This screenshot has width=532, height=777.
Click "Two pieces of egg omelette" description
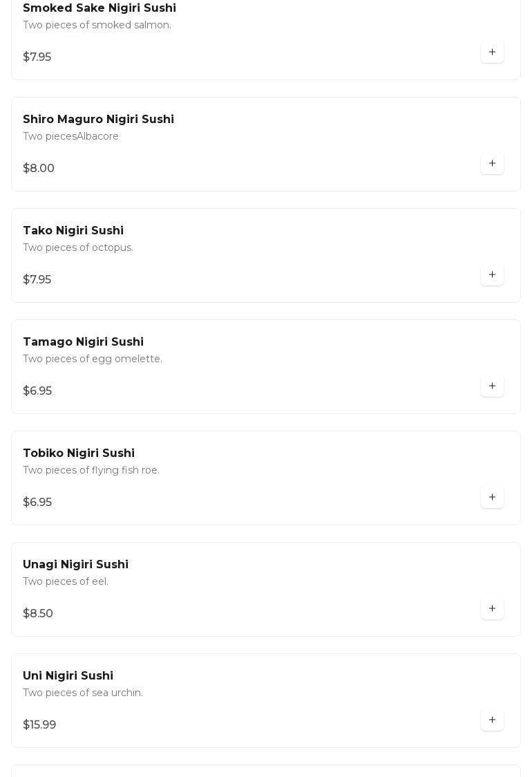(93, 359)
